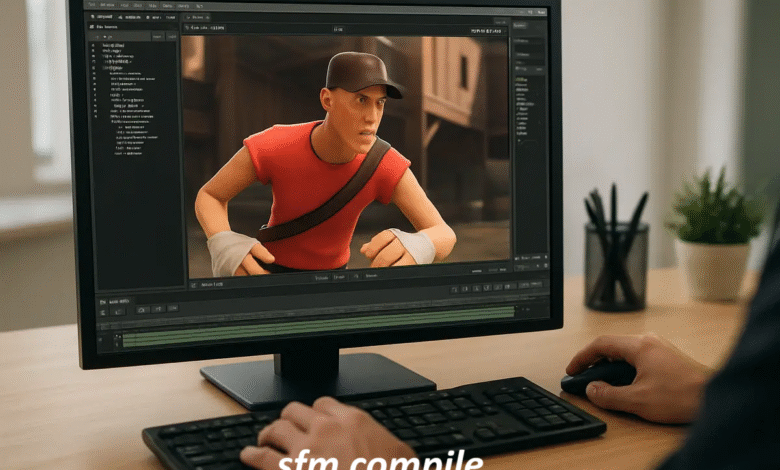Click the rightmost small button in left panel's filter row

tap(172, 37)
